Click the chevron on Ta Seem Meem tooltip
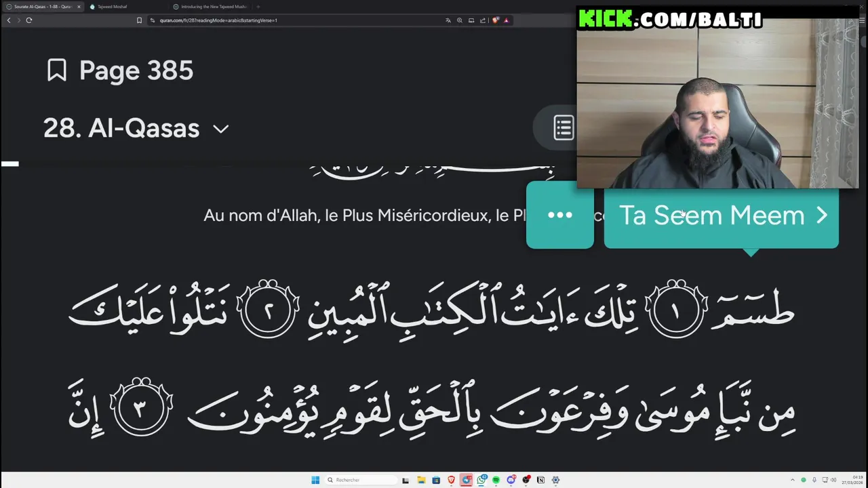Screen dimensions: 868x488 coord(822,216)
